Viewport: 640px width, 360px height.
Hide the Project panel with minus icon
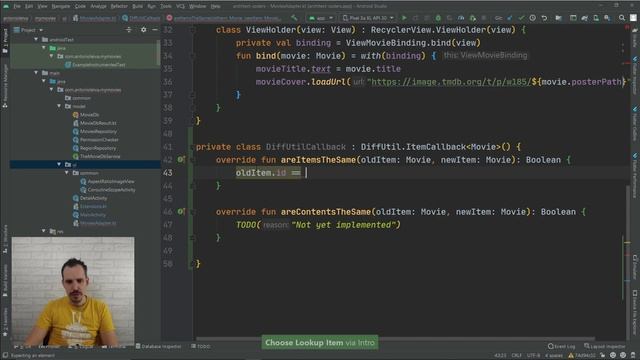tap(155, 30)
